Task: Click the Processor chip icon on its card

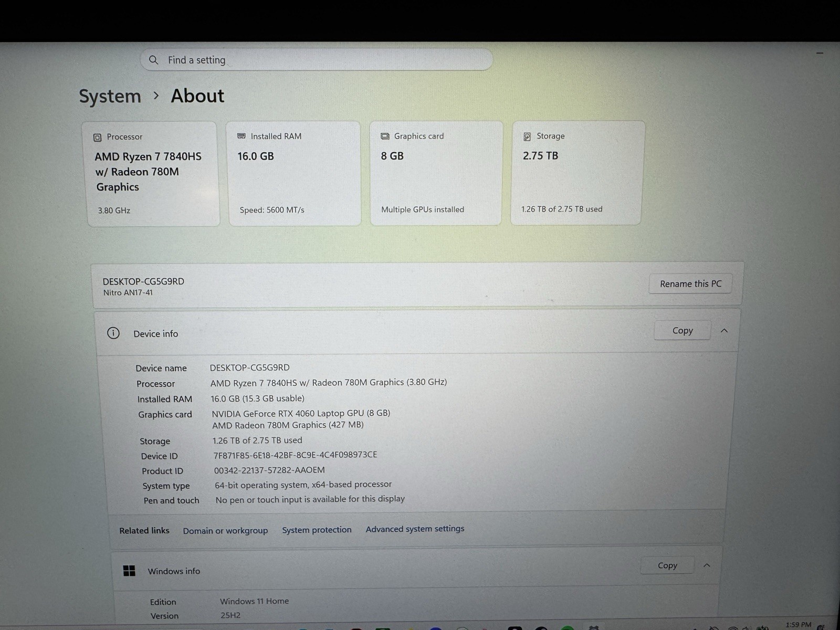Action: click(97, 138)
